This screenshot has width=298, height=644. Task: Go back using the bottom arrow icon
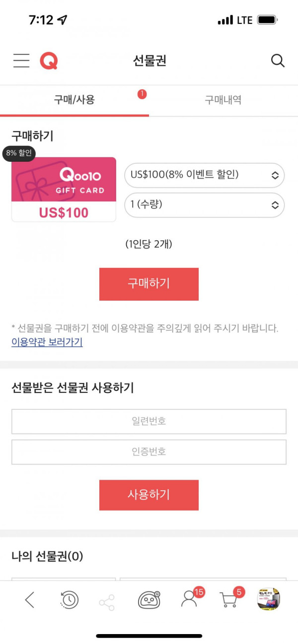pos(30,600)
